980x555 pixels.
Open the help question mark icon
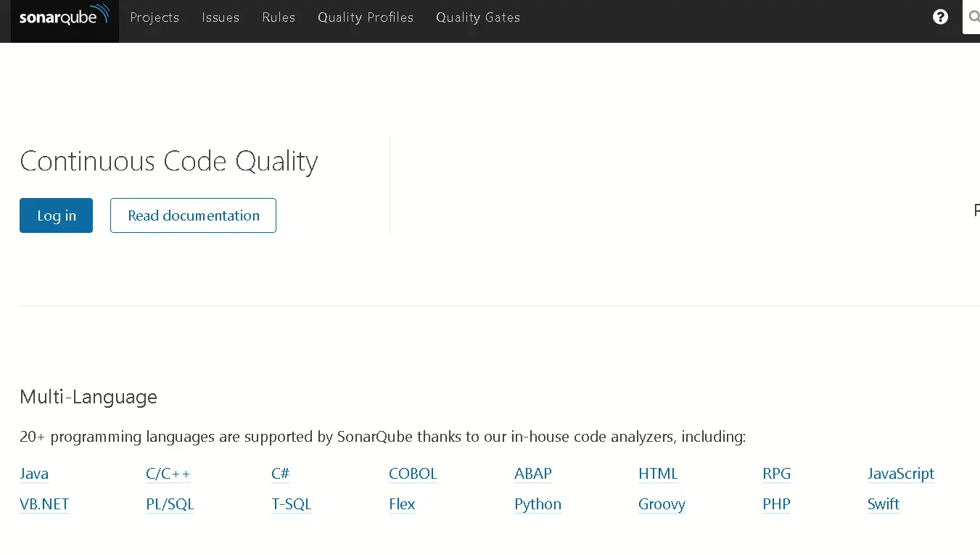tap(940, 17)
